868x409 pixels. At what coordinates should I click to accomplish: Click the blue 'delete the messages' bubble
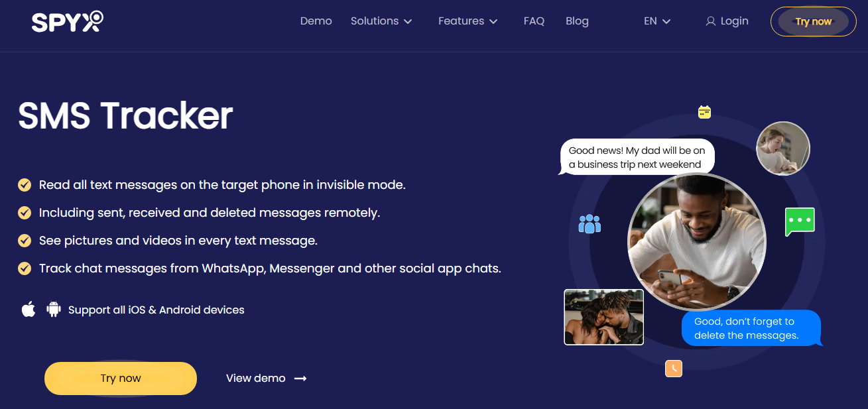pyautogui.click(x=752, y=328)
